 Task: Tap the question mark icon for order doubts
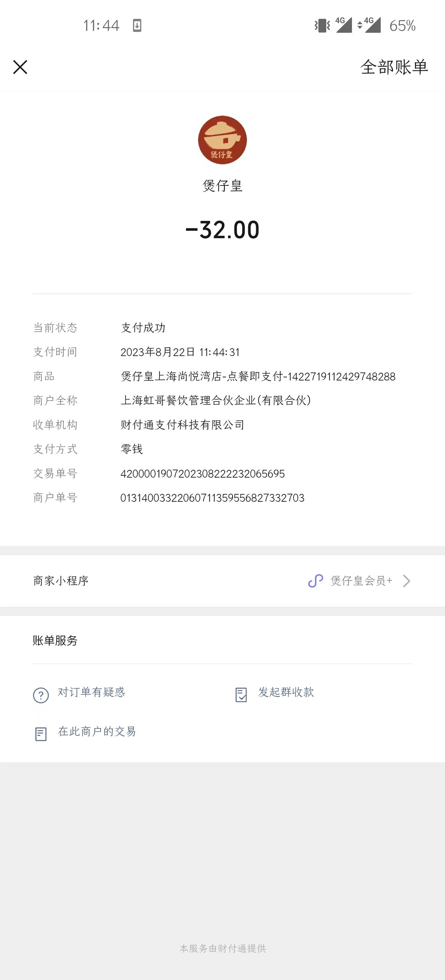point(41,695)
